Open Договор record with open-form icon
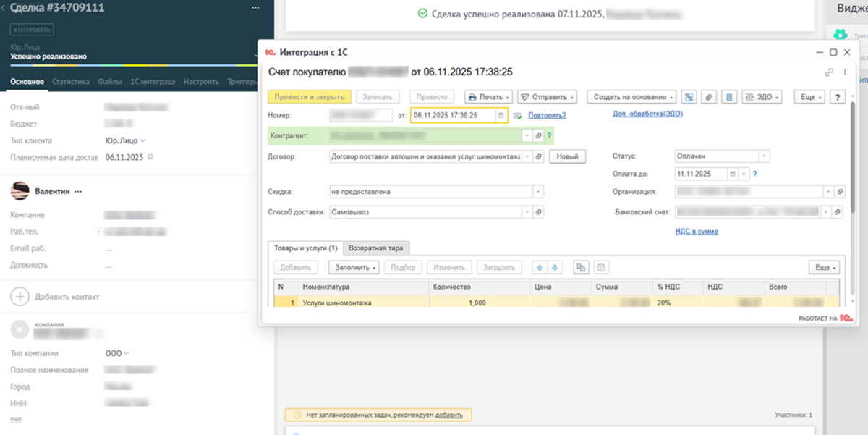 coord(538,156)
